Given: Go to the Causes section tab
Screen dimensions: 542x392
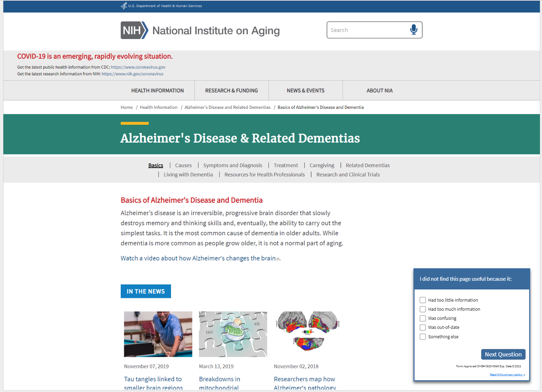Looking at the screenshot, I should pyautogui.click(x=183, y=165).
